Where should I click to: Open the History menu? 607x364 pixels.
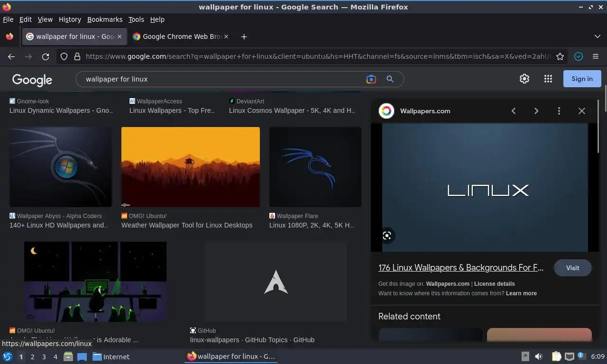click(x=70, y=19)
